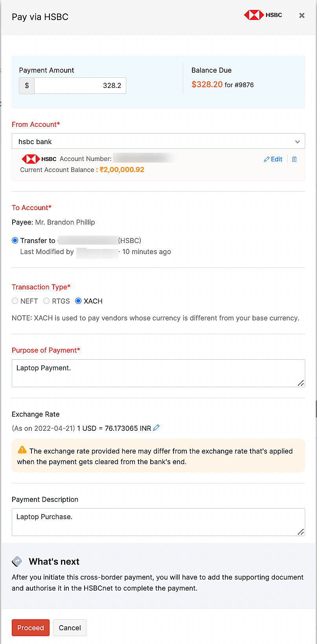Screen dimensions: 317x644
Task: Select the RTGS transaction type
Action: pyautogui.click(x=46, y=301)
